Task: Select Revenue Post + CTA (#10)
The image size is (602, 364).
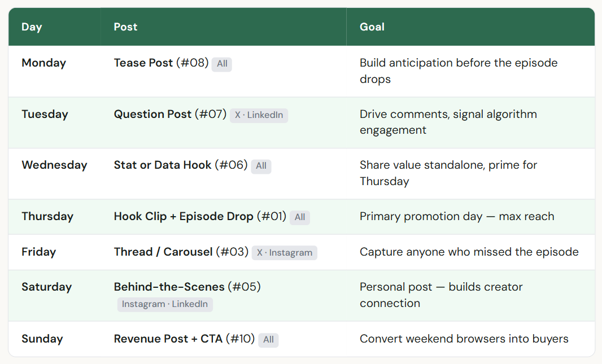Action: tap(184, 339)
